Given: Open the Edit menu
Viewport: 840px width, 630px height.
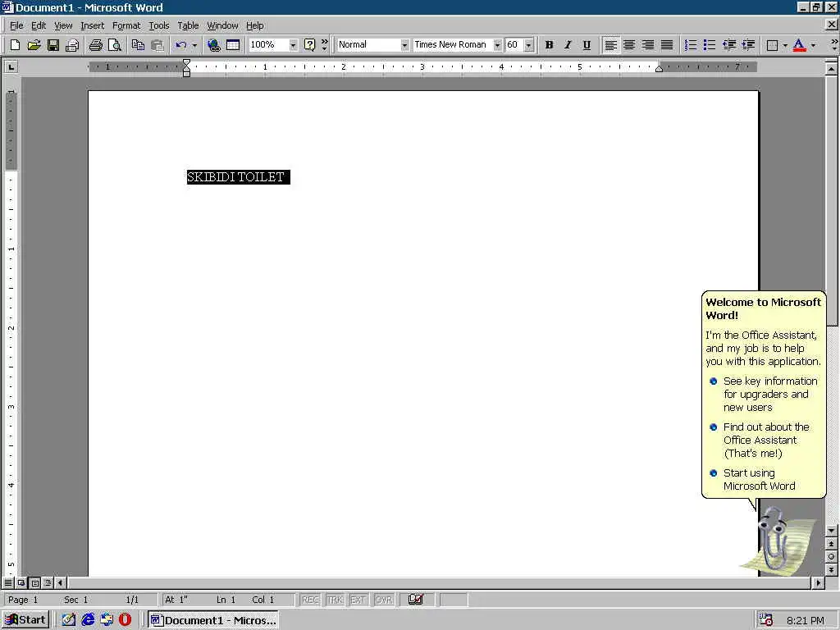Looking at the screenshot, I should [38, 25].
